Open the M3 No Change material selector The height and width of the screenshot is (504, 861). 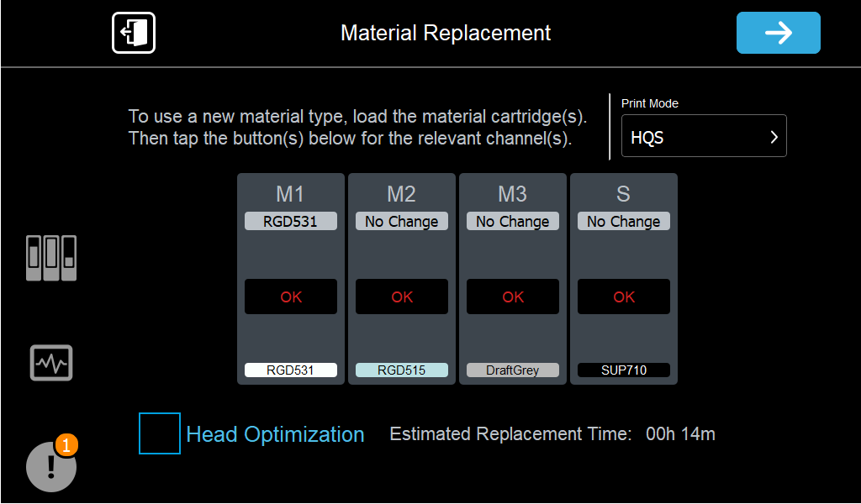coord(513,221)
